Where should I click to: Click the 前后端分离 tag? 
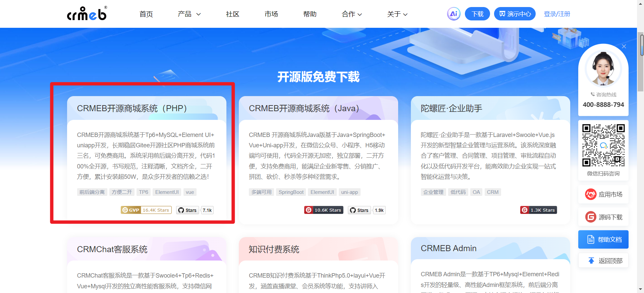pos(92,192)
